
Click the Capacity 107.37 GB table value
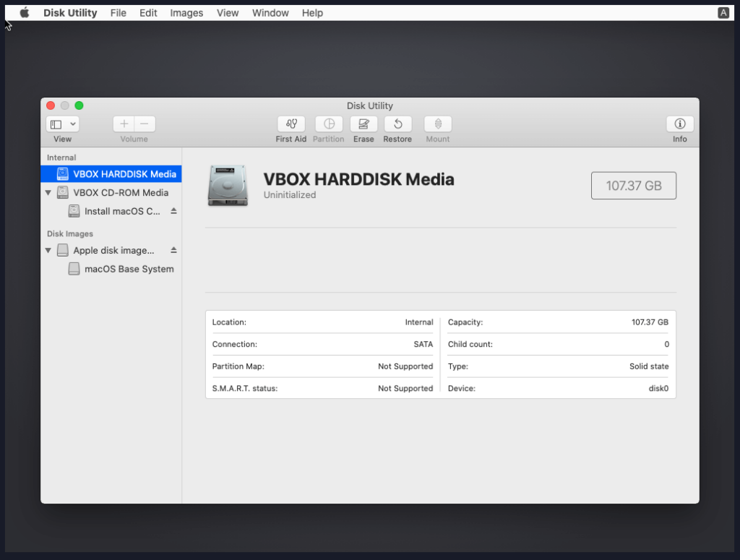pyautogui.click(x=650, y=322)
